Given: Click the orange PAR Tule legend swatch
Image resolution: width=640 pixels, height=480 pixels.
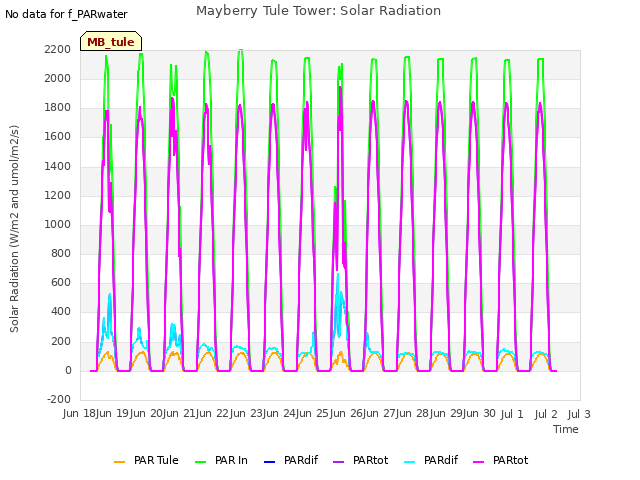Looking at the screenshot, I should (119, 462).
